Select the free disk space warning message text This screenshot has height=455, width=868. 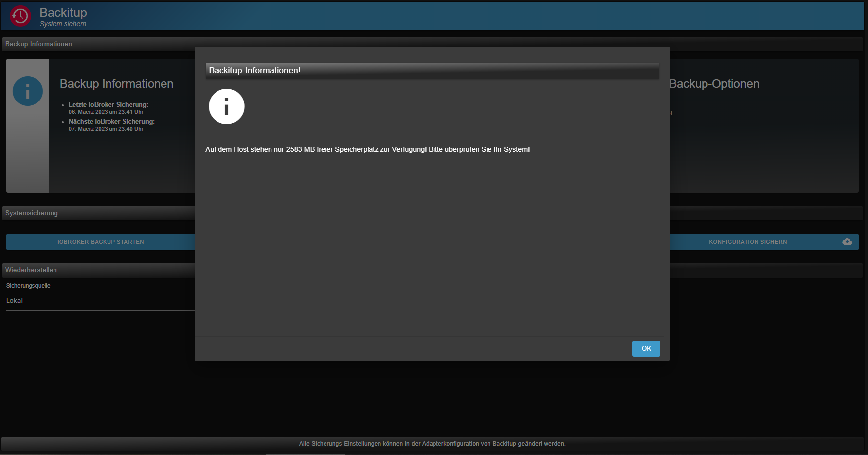tap(367, 149)
